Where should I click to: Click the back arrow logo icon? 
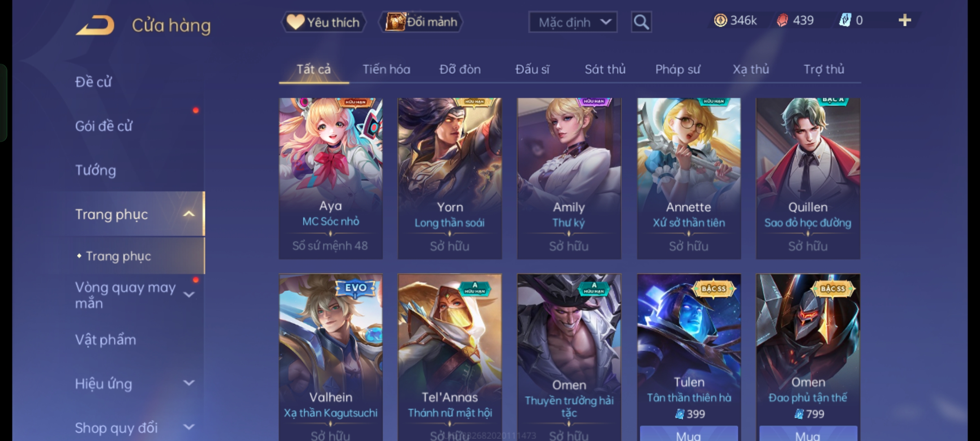click(95, 25)
